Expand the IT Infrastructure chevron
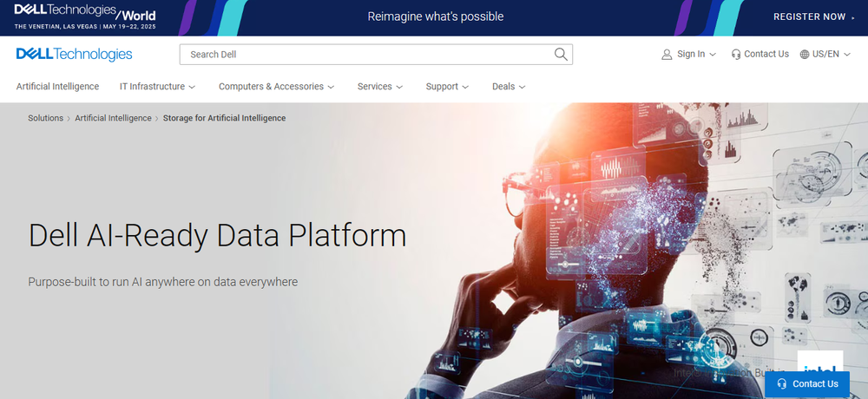Screen dimensions: 868x399 click(x=192, y=87)
